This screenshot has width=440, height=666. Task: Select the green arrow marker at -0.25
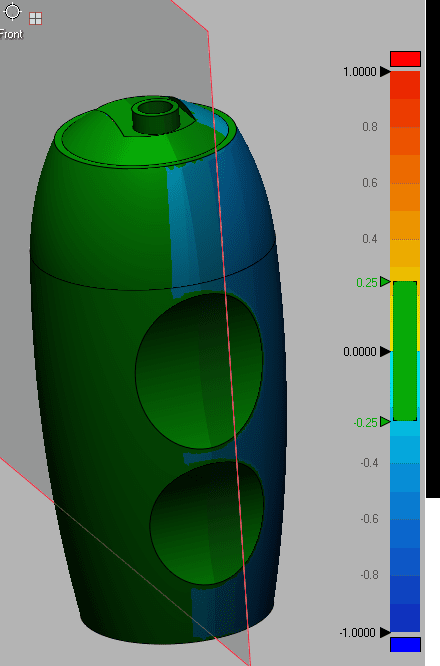point(385,422)
